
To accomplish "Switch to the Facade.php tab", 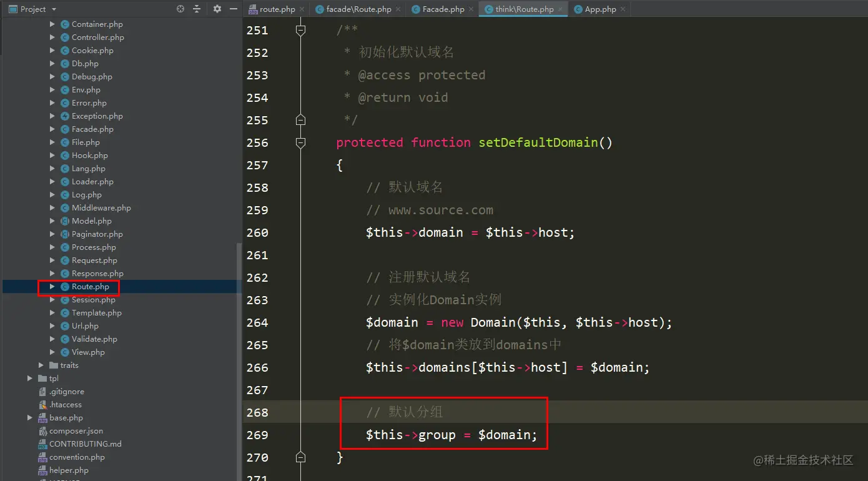I will pos(442,9).
